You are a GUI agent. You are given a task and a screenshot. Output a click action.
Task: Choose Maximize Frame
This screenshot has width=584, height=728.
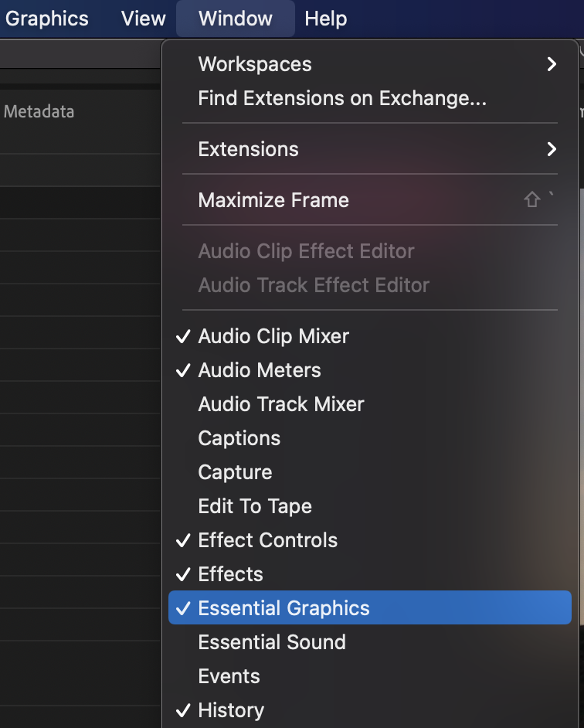[273, 200]
